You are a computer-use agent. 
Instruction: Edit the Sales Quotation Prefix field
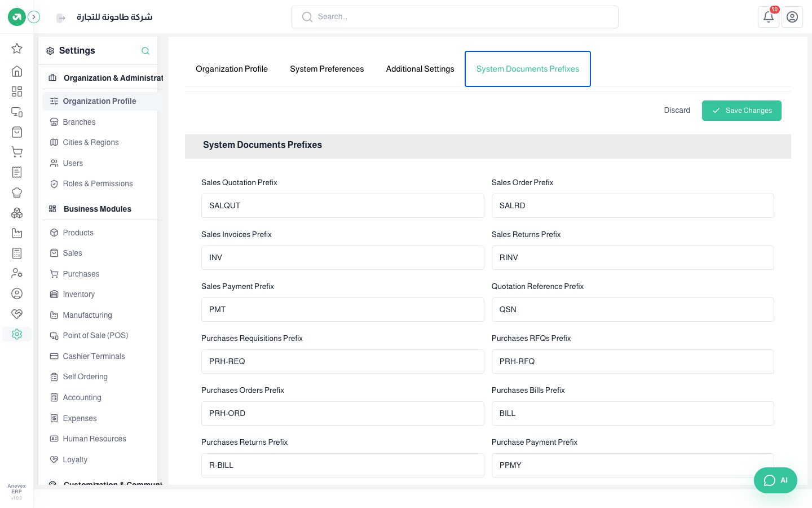point(343,205)
